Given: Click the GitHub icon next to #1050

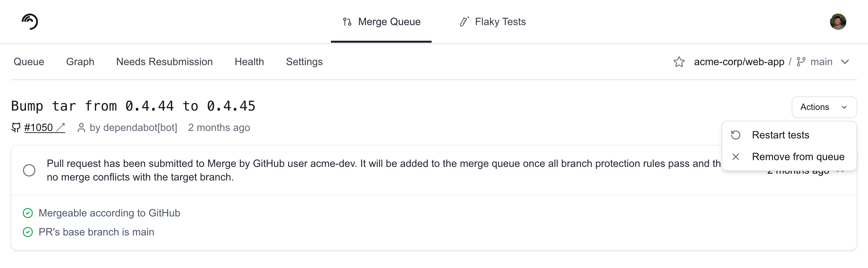Looking at the screenshot, I should click(16, 128).
